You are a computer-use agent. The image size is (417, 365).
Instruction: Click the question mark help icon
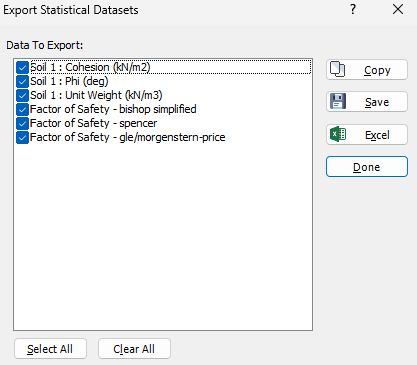tap(353, 9)
